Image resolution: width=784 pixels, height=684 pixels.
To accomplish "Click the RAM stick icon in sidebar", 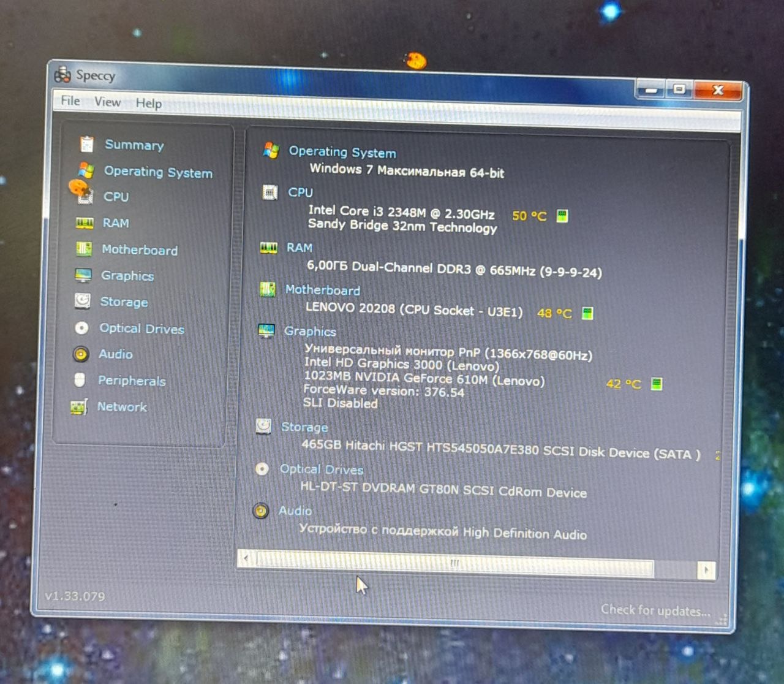I will (x=84, y=223).
